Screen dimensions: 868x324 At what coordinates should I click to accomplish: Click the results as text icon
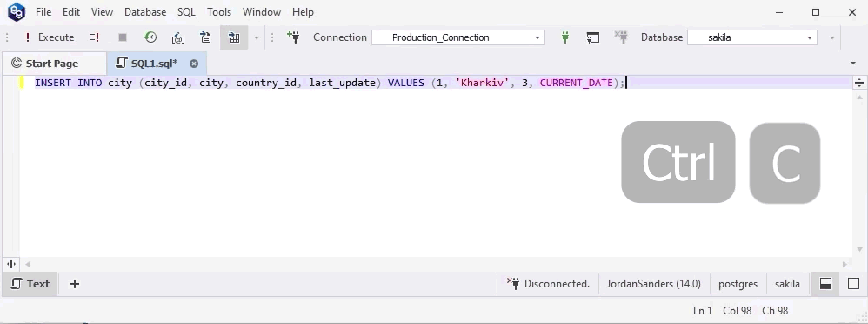(x=206, y=37)
